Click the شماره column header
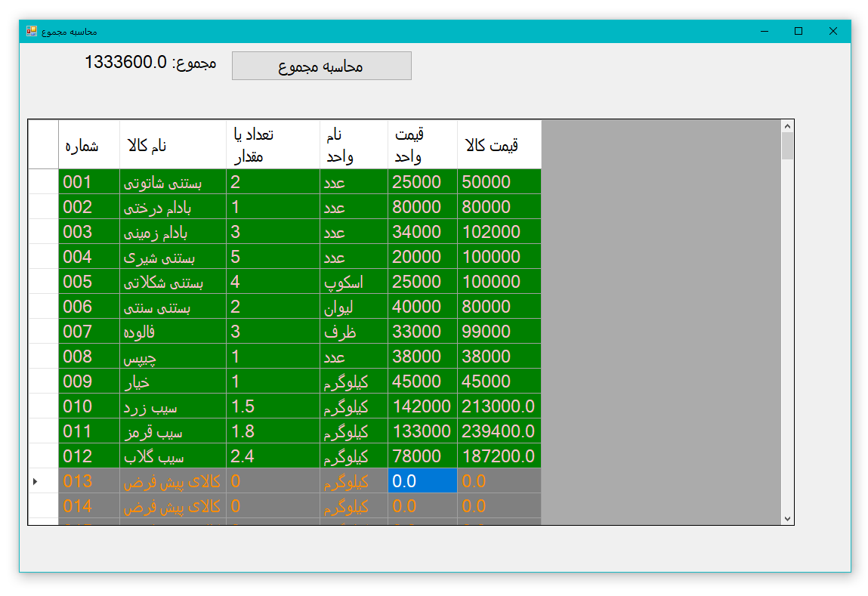868x596 pixels. pyautogui.click(x=88, y=145)
